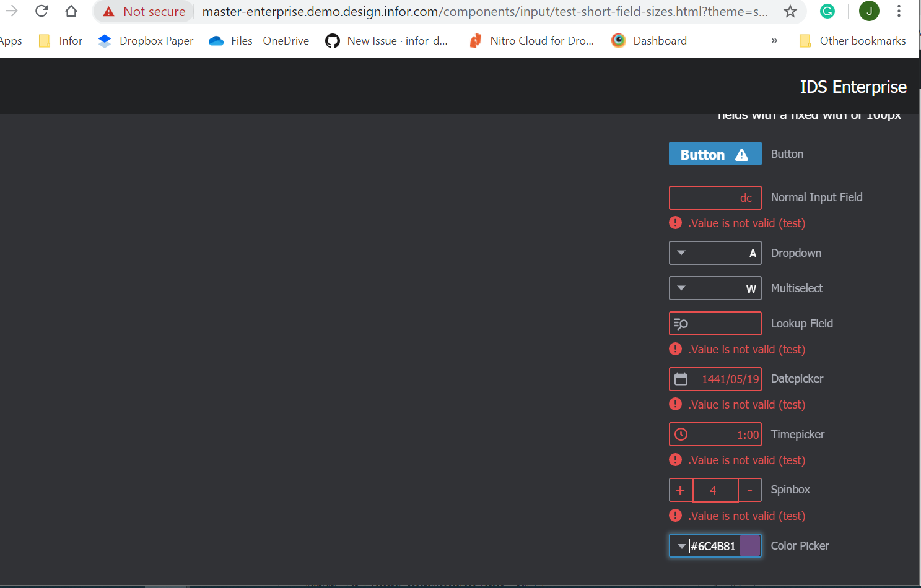Click the Multiselect label

(x=797, y=288)
